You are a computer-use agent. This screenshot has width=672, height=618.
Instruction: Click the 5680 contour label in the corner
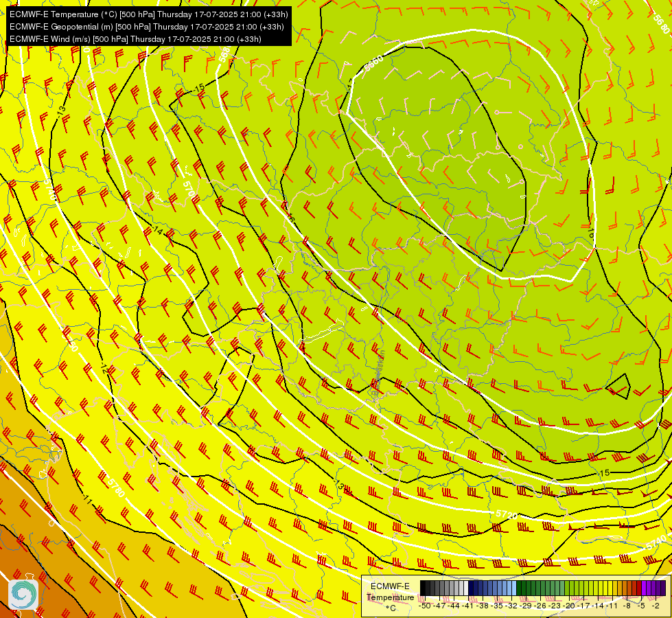662,23
